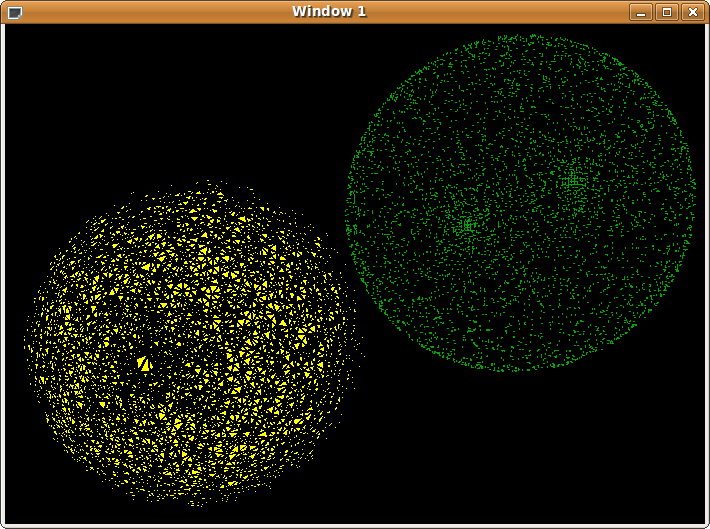This screenshot has height=529, width=710.
Task: Click the window menu icon in title bar
Action: [x=15, y=13]
